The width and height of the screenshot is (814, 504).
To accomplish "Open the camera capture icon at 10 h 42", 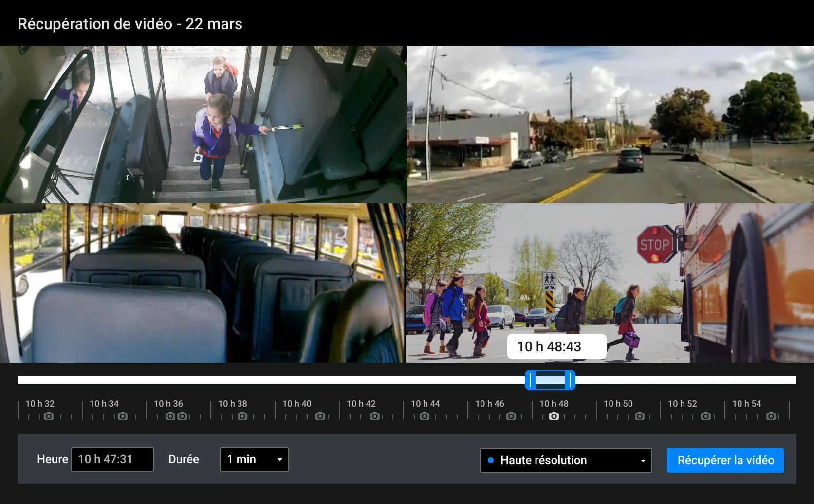I will tap(374, 416).
